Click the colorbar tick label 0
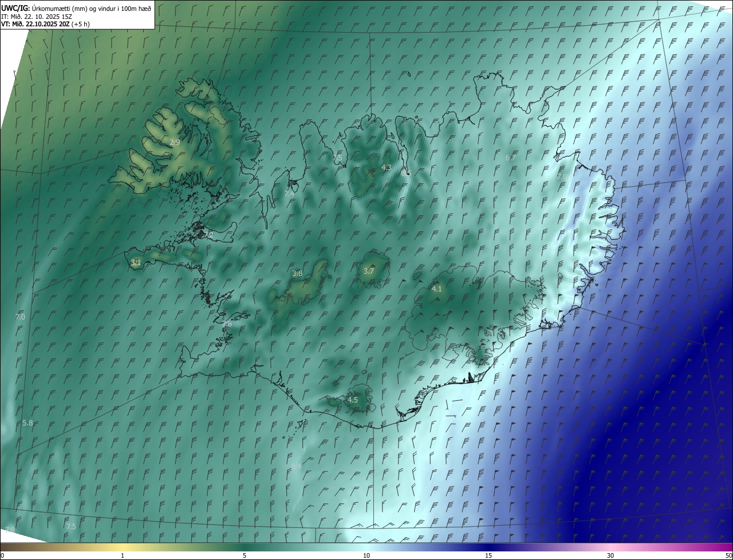Viewport: 733px width, 560px height. (2, 555)
